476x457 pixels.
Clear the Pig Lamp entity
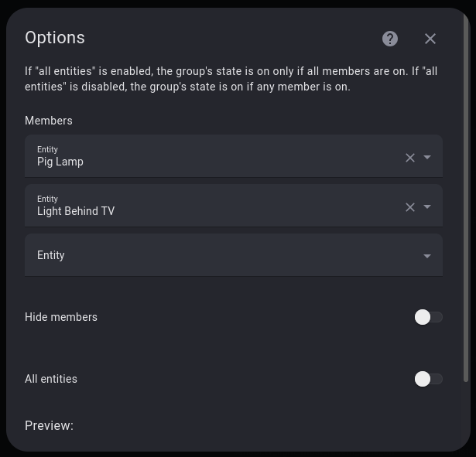410,158
